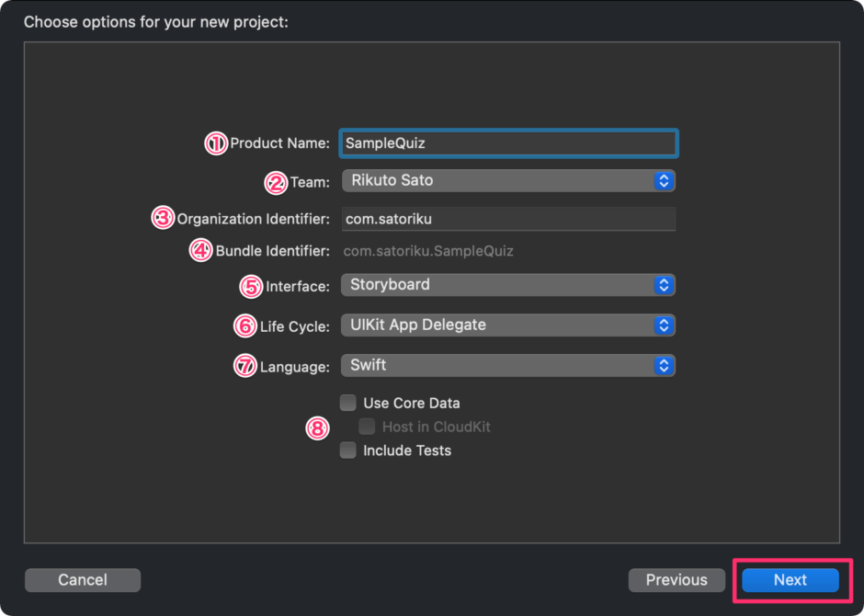
Task: Select the Product Name text field
Action: [x=508, y=143]
